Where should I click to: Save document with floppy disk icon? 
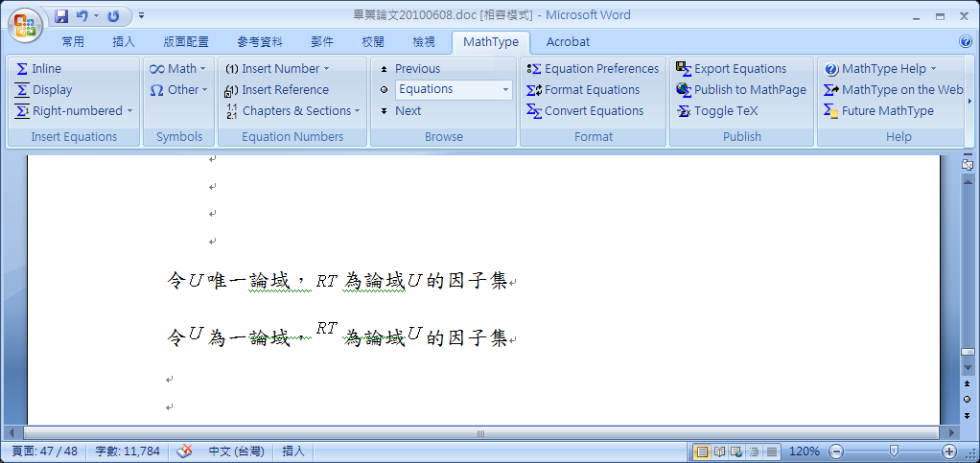61,15
